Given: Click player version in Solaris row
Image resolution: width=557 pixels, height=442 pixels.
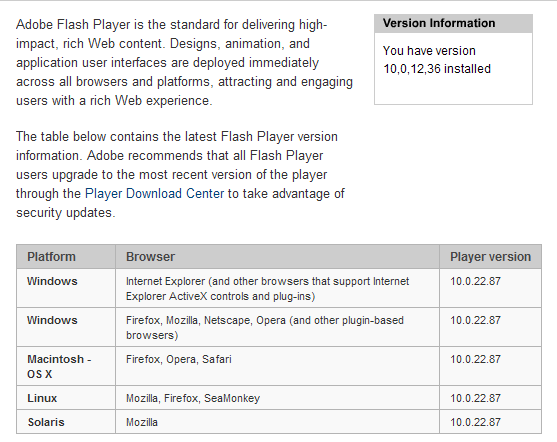Looking at the screenshot, I should point(490,422).
